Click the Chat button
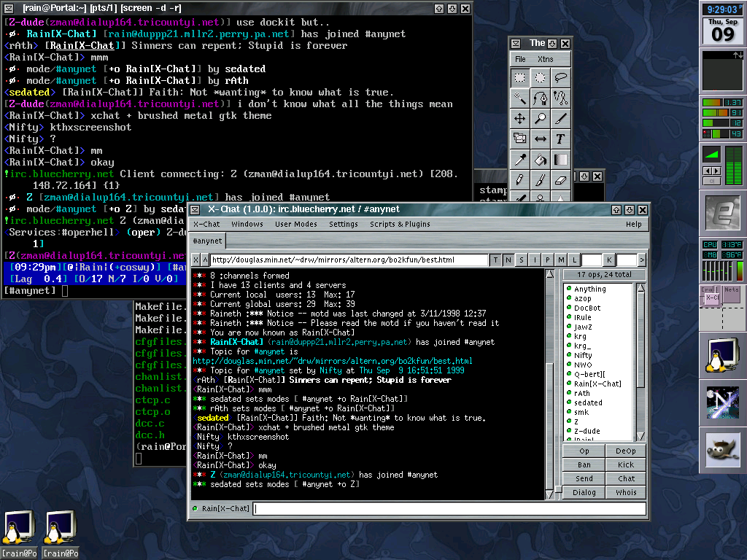Image resolution: width=747 pixels, height=560 pixels. pos(625,478)
